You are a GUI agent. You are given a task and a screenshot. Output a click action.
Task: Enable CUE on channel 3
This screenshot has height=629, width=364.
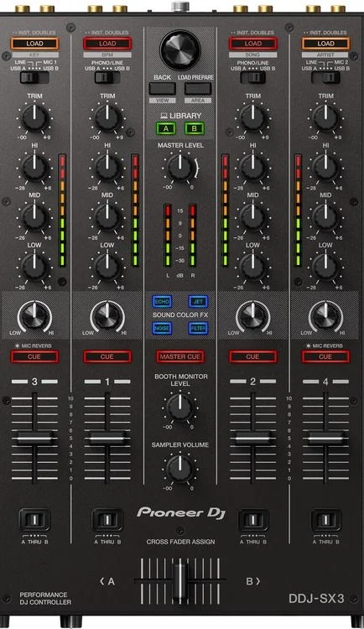point(34,356)
